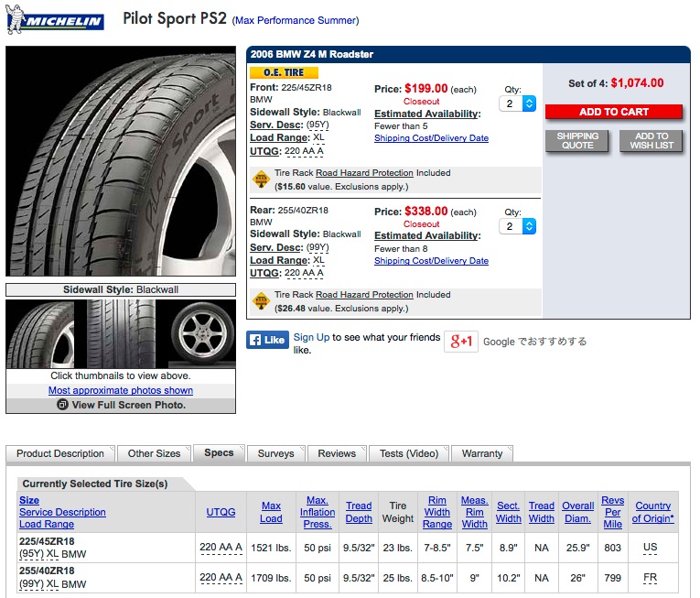700x598 pixels.
Task: Click the Michelin logo
Action: [55, 19]
